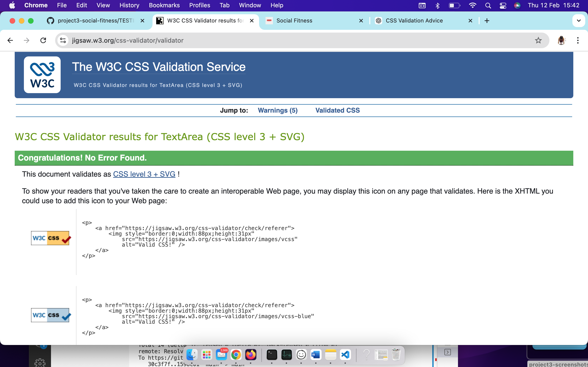Open Firefox from the Dock
This screenshot has width=588, height=367.
pyautogui.click(x=251, y=355)
